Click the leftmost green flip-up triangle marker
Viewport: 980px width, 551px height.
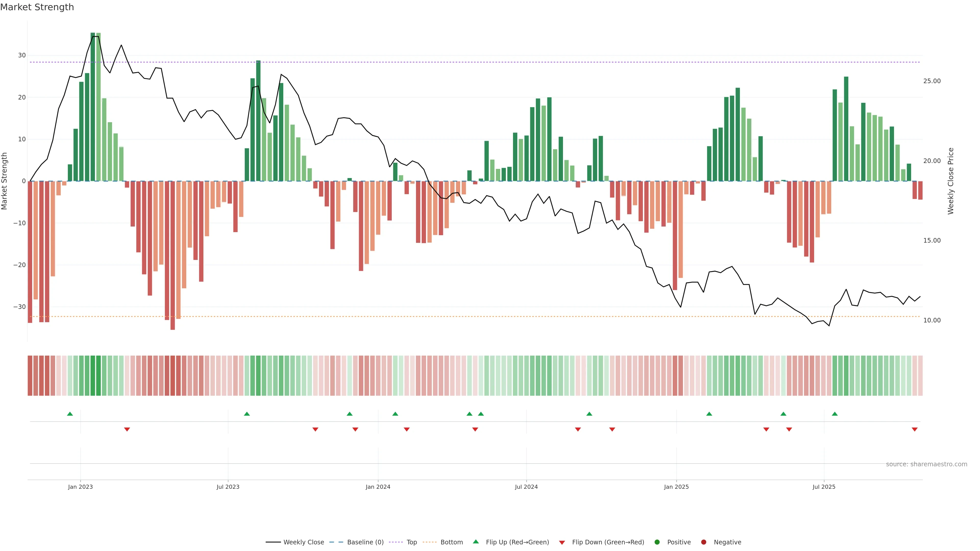[70, 414]
